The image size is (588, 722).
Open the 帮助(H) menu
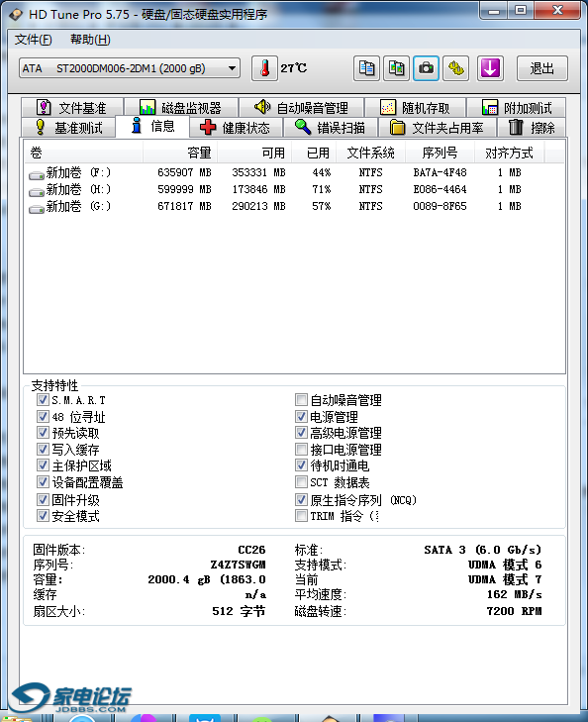[x=90, y=40]
